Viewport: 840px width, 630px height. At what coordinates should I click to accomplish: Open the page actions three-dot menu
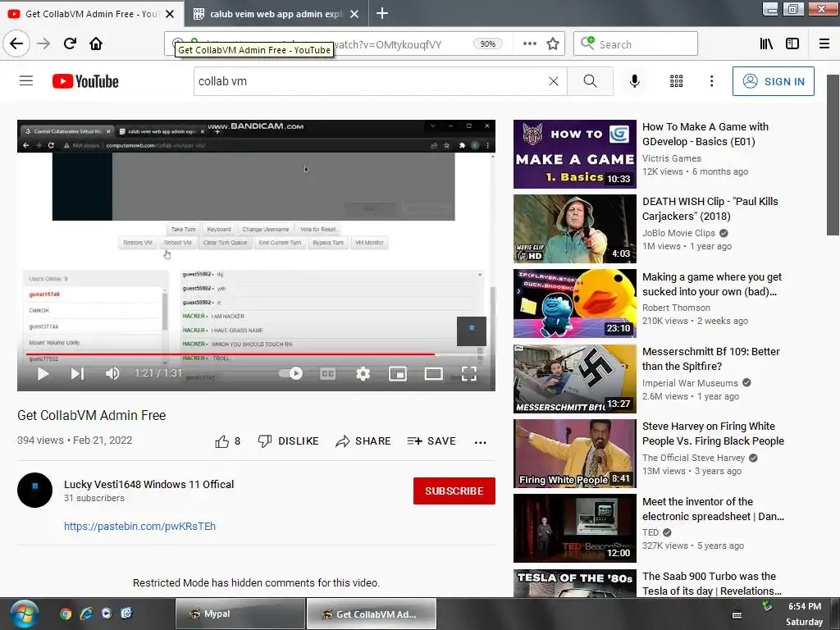[529, 43]
